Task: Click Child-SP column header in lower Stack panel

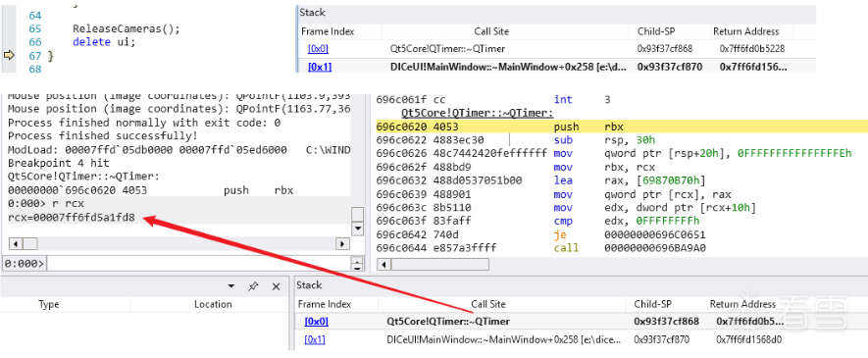Action: 652,304
